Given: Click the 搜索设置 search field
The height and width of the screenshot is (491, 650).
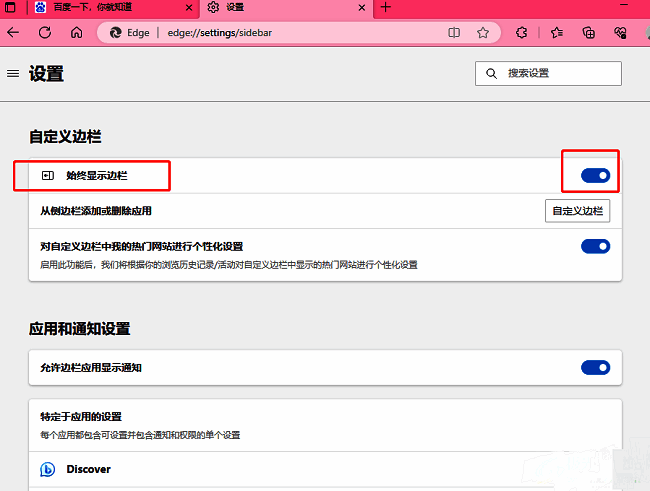Looking at the screenshot, I should 548,73.
